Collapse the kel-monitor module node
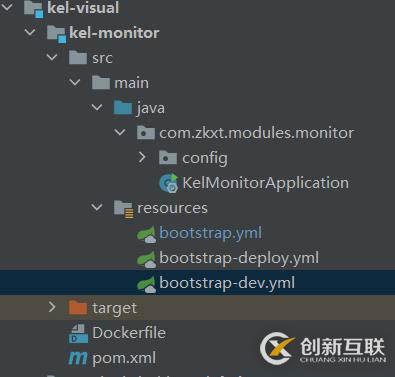The image size is (395, 377). [x=30, y=32]
